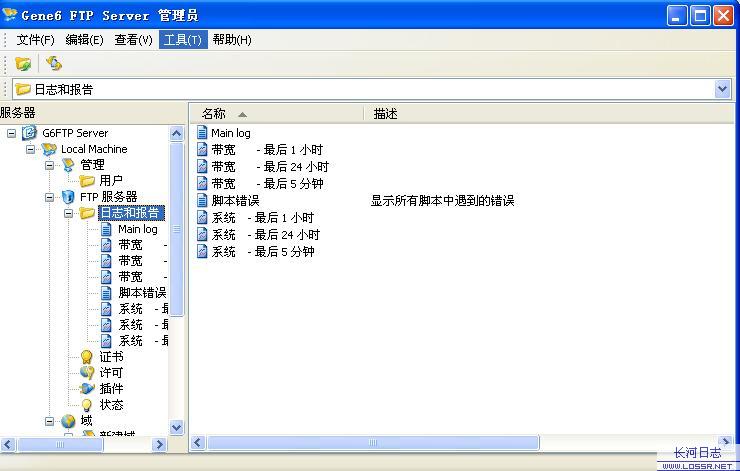Collapse the 日志和报告 tree node
This screenshot has width=740, height=471.
pos(68,213)
